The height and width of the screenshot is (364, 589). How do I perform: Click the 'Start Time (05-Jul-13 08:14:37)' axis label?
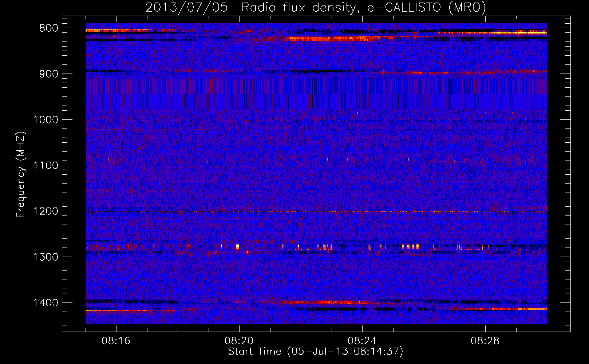point(316,352)
